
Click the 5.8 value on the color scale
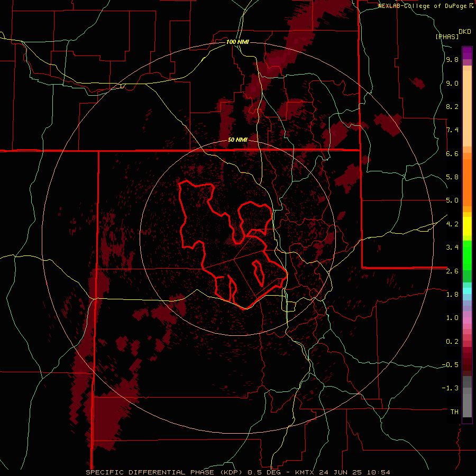click(452, 177)
